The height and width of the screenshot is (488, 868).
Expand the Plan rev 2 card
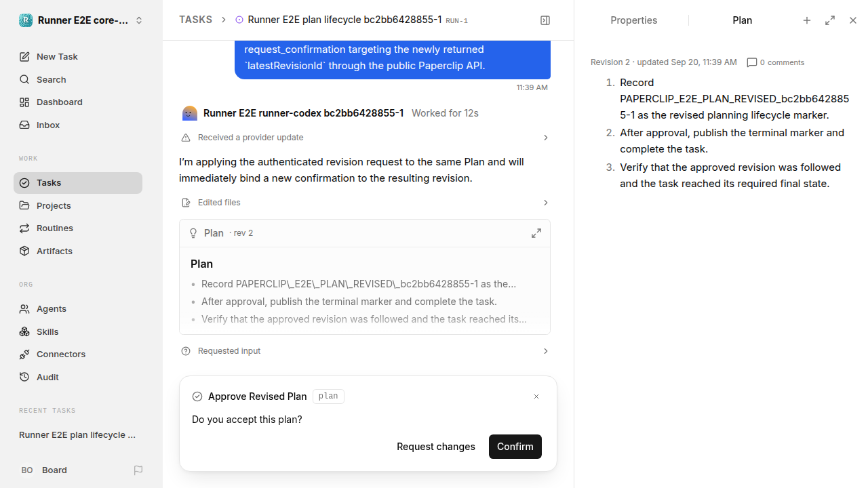tap(536, 233)
